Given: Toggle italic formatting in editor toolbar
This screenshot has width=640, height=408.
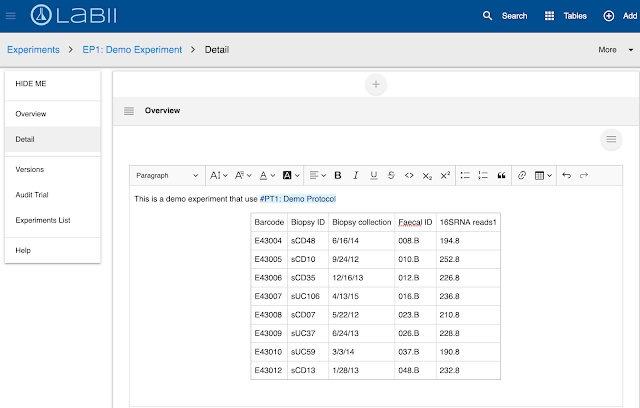Looking at the screenshot, I should pos(356,175).
